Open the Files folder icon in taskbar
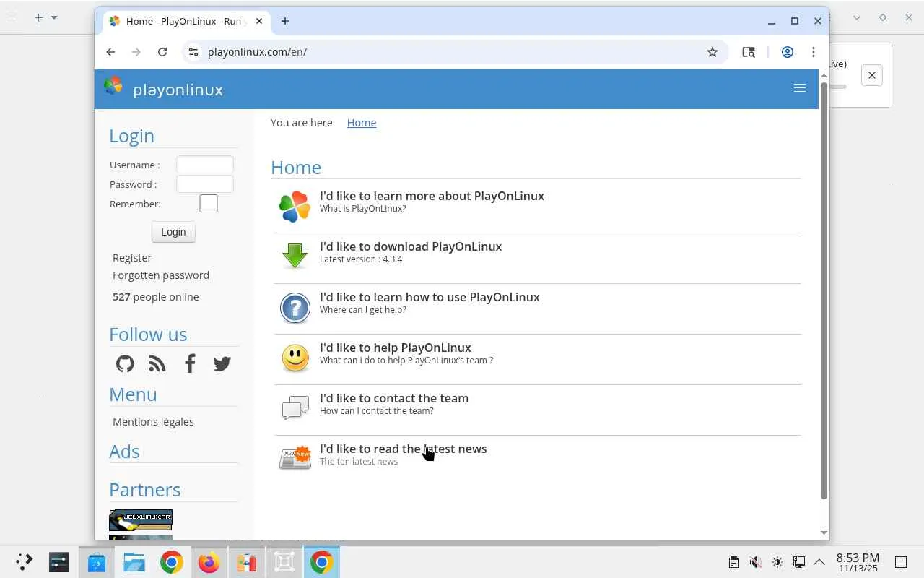The width and height of the screenshot is (924, 578). (x=134, y=562)
